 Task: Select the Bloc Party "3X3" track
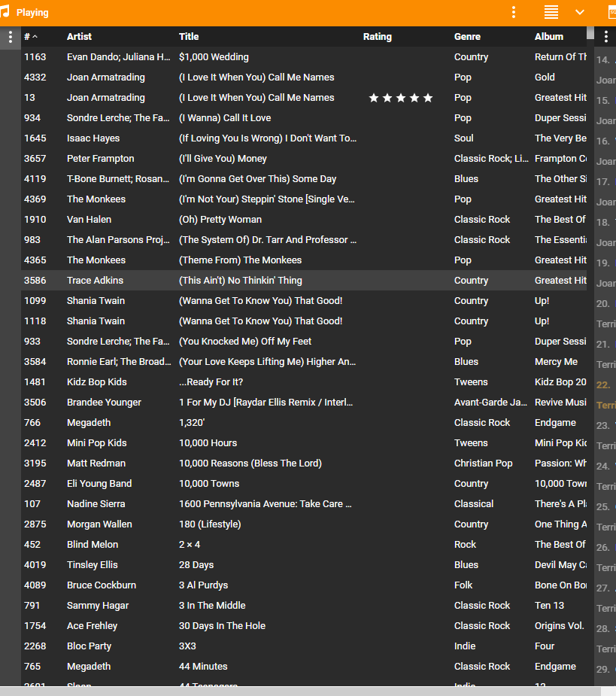(x=187, y=646)
